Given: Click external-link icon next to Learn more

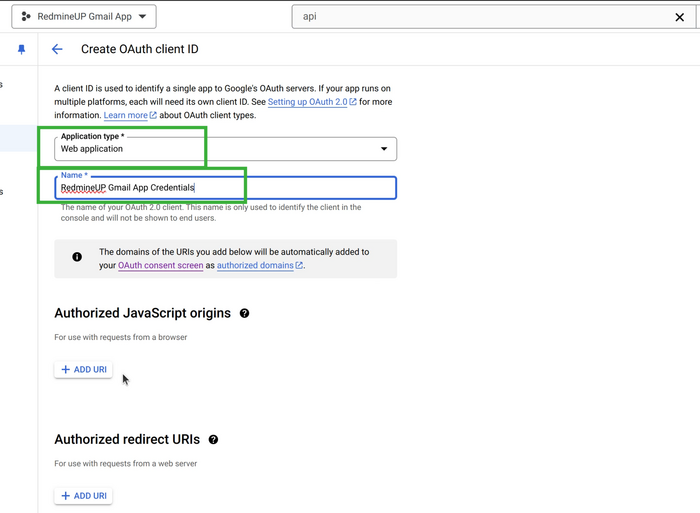Looking at the screenshot, I should click(x=153, y=115).
